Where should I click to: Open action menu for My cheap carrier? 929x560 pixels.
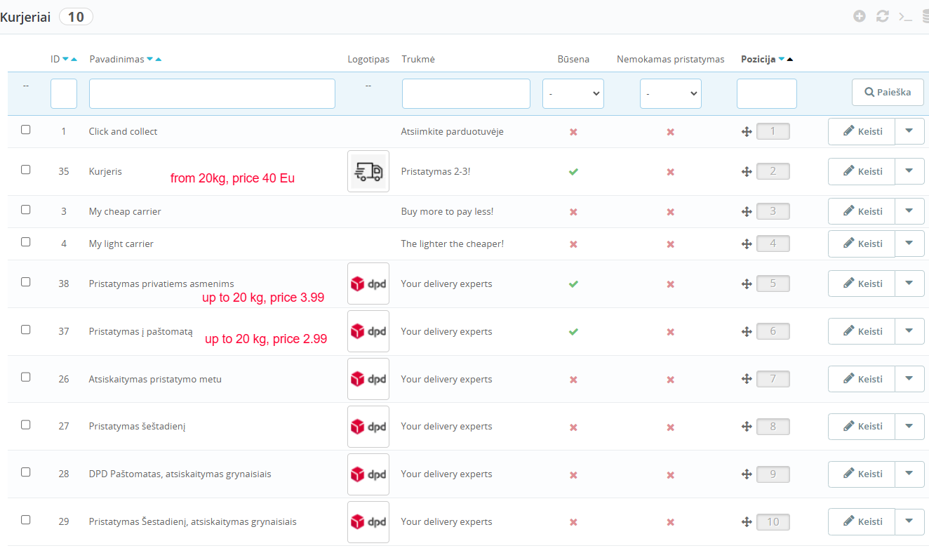pos(910,211)
